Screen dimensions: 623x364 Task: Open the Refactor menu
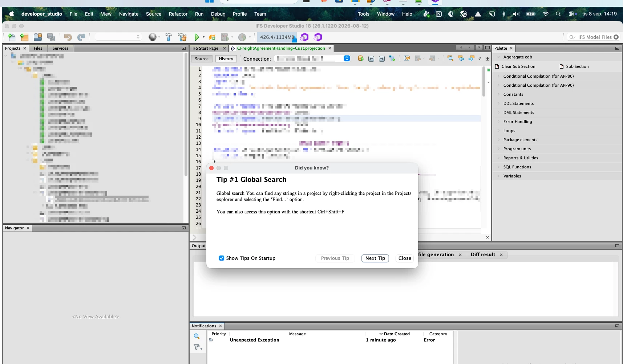(x=178, y=14)
